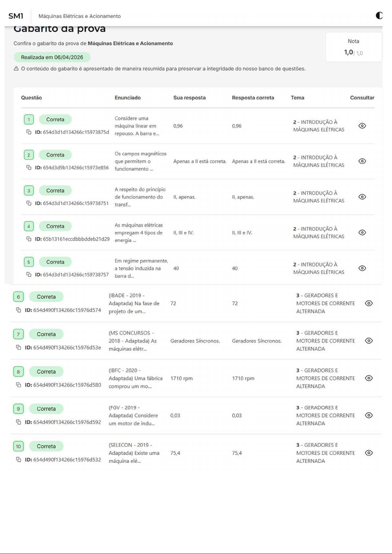Click the Correta badge on question 2
392x554 pixels.
pyautogui.click(x=55, y=155)
